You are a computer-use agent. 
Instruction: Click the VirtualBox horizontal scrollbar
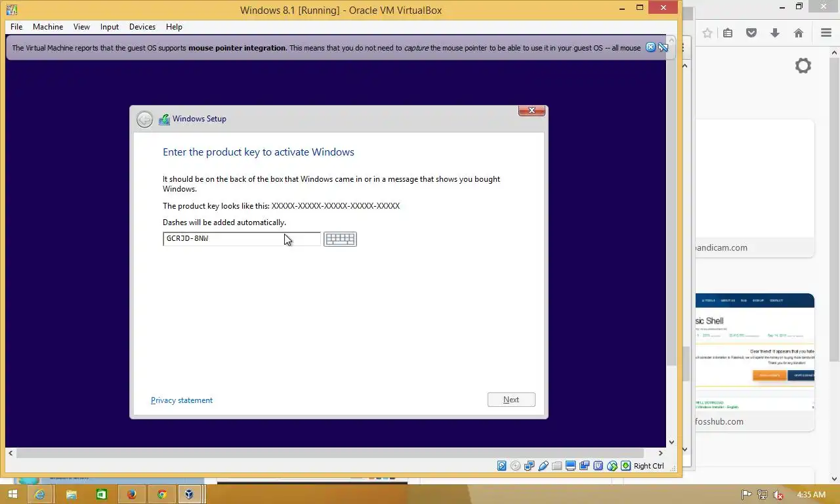coord(330,453)
